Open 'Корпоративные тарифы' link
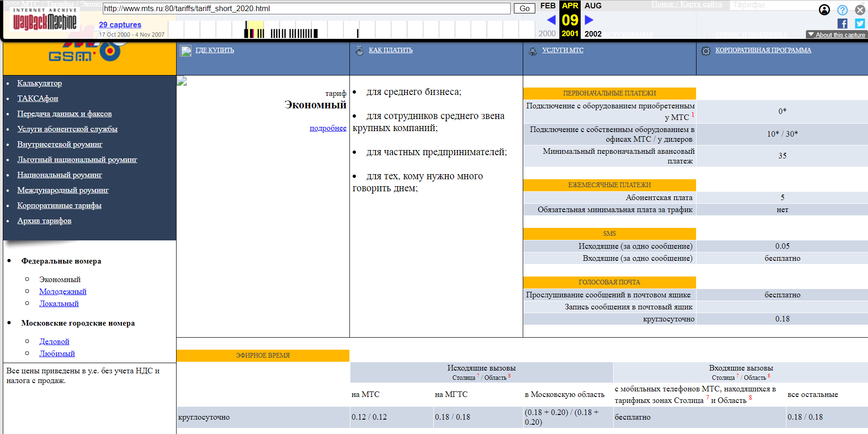Viewport: 868px width, 434px height. coord(59,205)
